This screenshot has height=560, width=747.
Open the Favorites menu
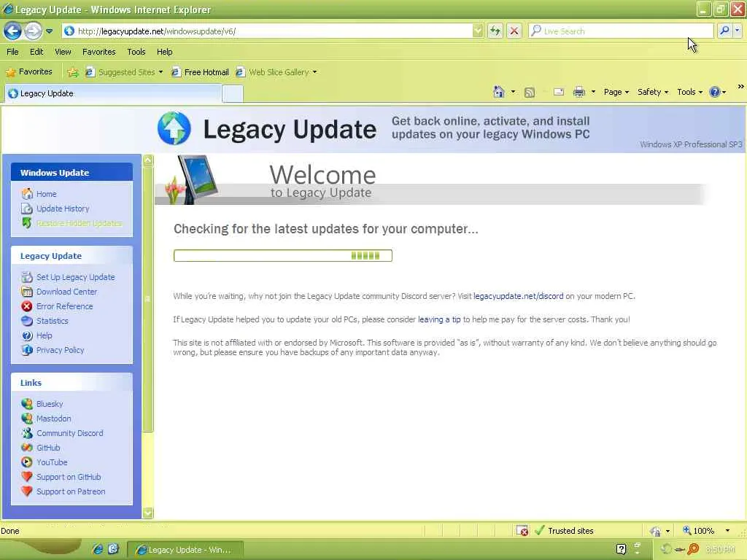pos(98,52)
